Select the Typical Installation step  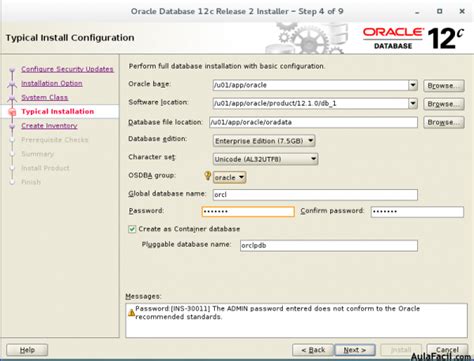[58, 111]
